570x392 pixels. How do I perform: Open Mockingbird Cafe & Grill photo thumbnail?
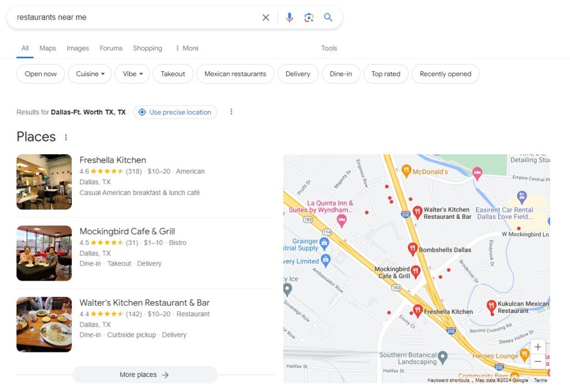pyautogui.click(x=44, y=253)
